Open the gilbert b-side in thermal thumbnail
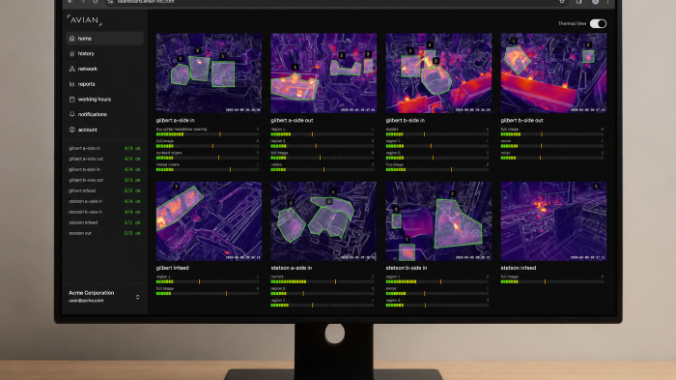The width and height of the screenshot is (676, 380). click(438, 73)
